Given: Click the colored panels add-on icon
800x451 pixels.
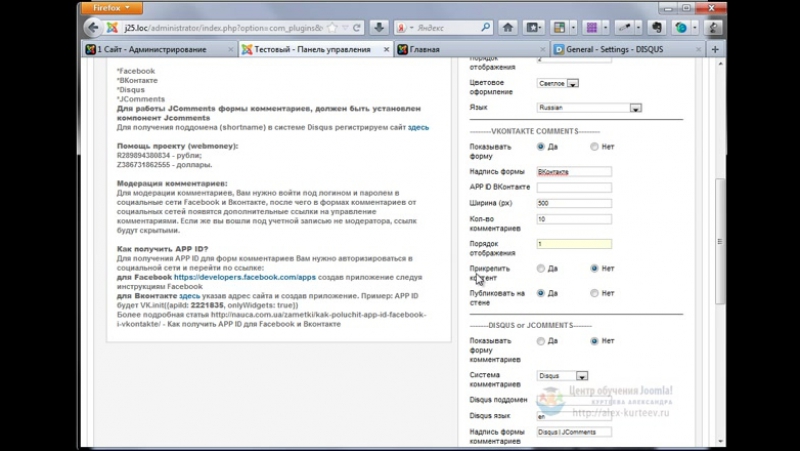Looking at the screenshot, I should pyautogui.click(x=560, y=28).
